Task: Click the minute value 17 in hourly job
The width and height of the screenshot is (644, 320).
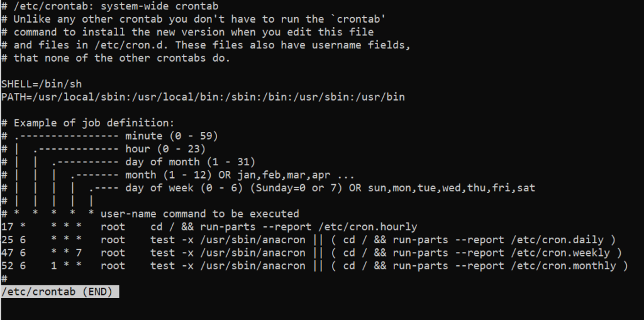Action: pyautogui.click(x=7, y=227)
